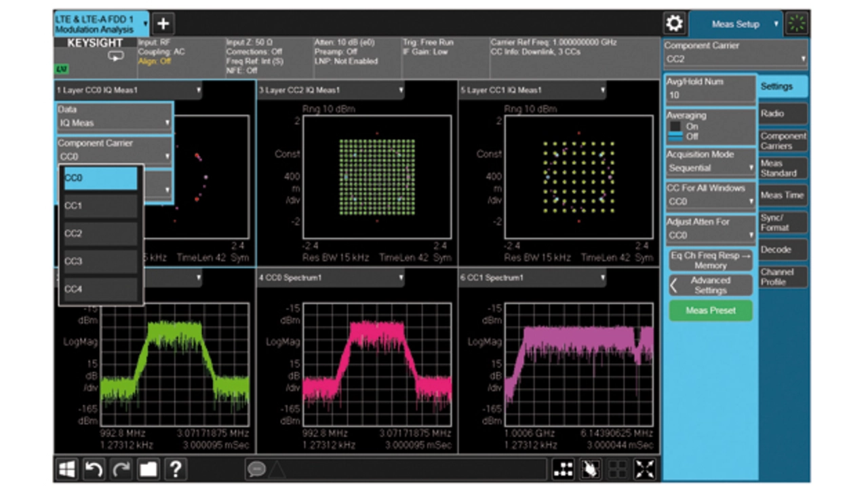Click the Avg/Hold Num value field
Viewport: 868px width, 488px height.
(710, 95)
